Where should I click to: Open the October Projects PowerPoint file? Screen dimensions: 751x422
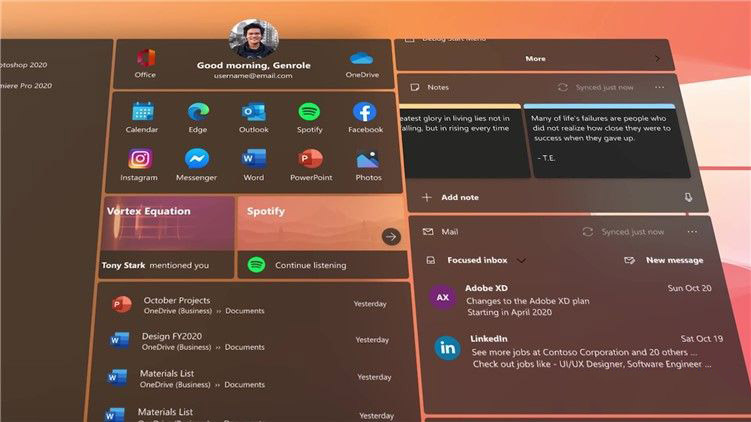pos(251,305)
